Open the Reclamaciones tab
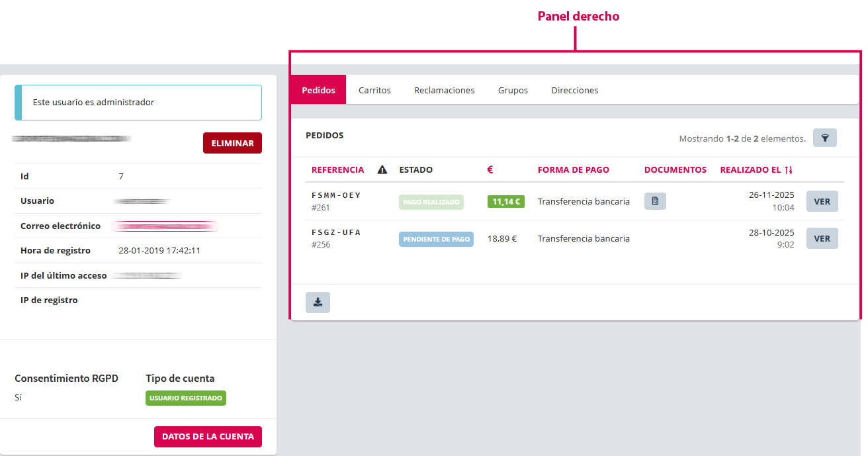This screenshot has width=868, height=456. pos(444,90)
